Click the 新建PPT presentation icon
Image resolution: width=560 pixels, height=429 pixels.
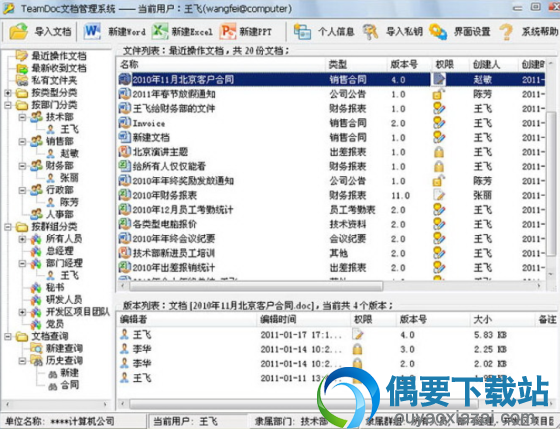(x=228, y=32)
